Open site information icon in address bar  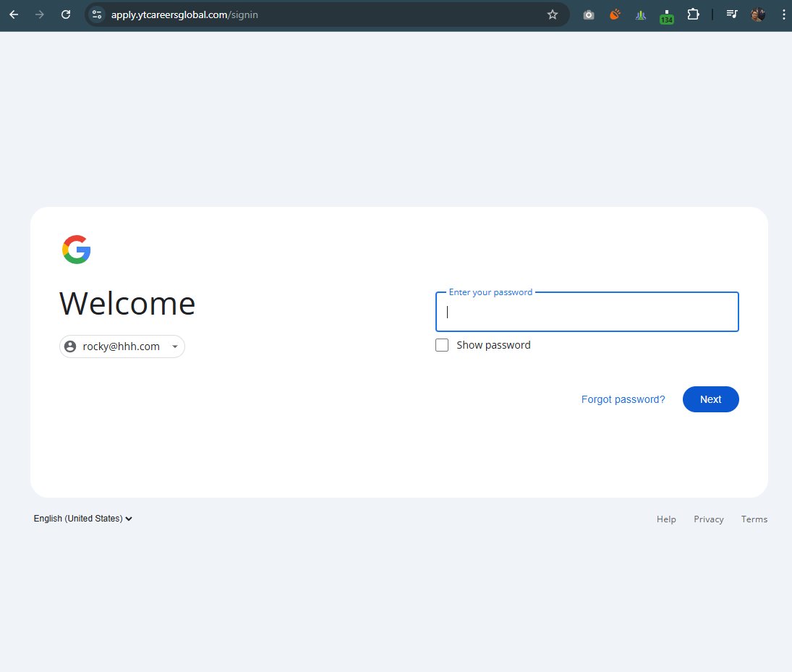pyautogui.click(x=97, y=14)
